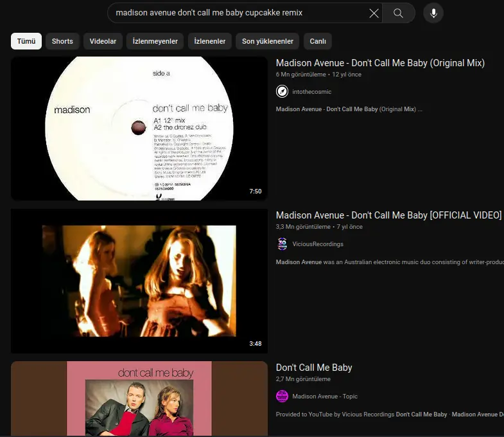Open intothecosmic channel avatar
Image resolution: width=504 pixels, height=437 pixels.
click(x=282, y=91)
